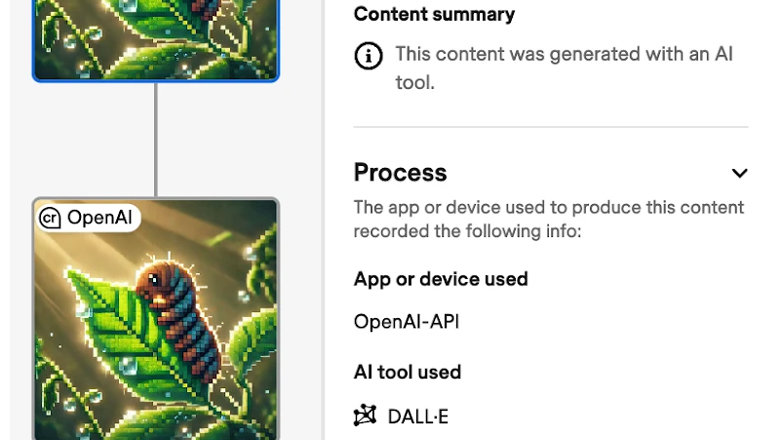The height and width of the screenshot is (440, 781).
Task: Click the Content summary heading
Action: point(434,14)
